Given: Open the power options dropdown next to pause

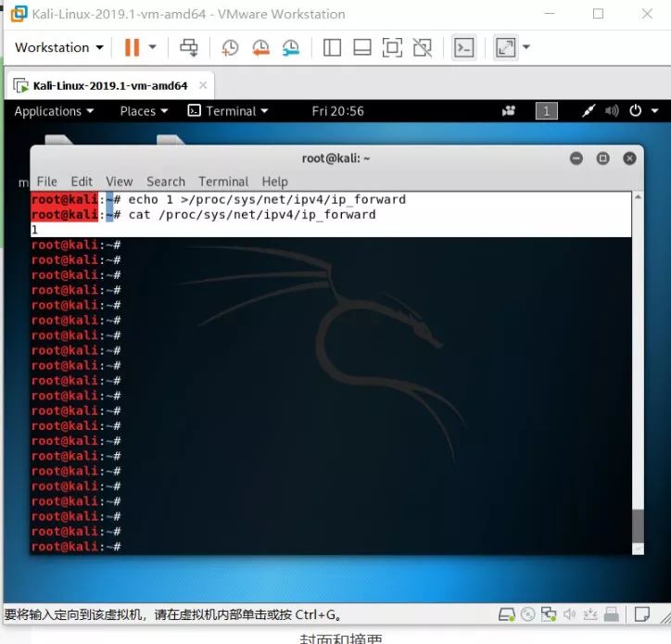Looking at the screenshot, I should click(152, 46).
